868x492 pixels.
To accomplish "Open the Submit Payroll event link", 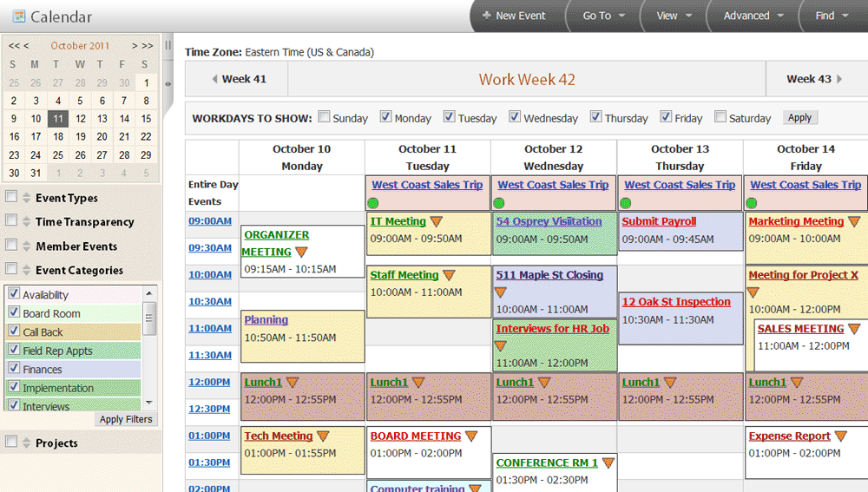I will pos(659,221).
